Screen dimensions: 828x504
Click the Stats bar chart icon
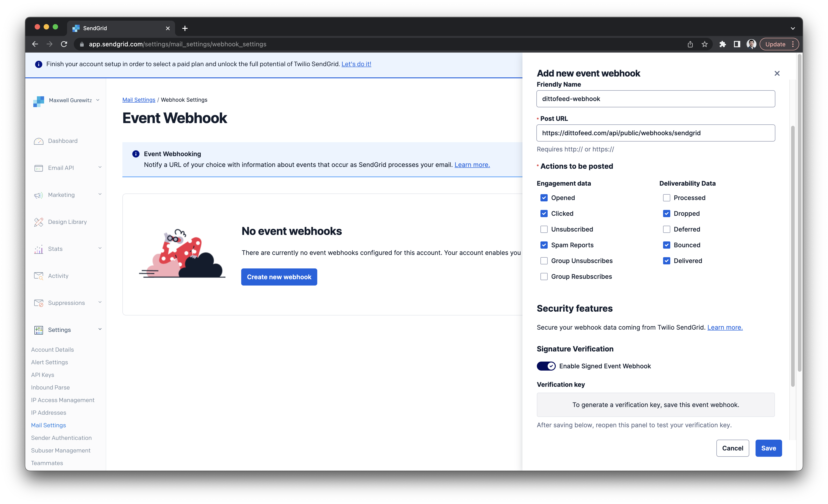click(x=39, y=249)
